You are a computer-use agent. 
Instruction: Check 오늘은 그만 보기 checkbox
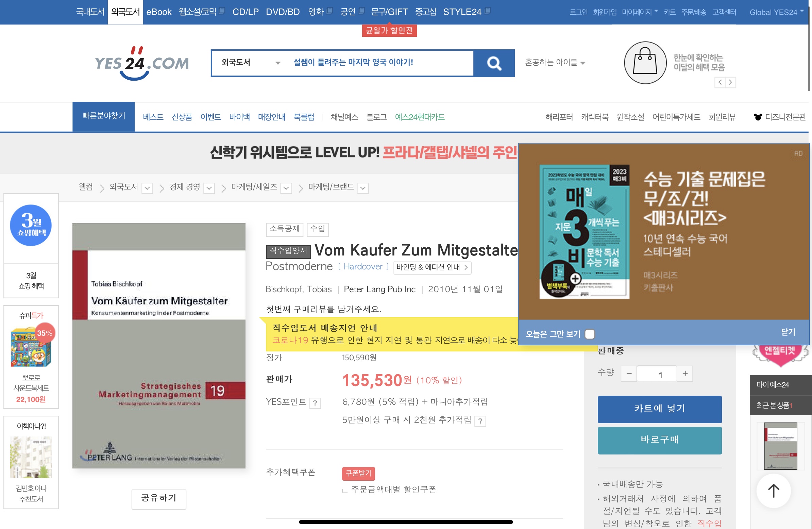[590, 334]
